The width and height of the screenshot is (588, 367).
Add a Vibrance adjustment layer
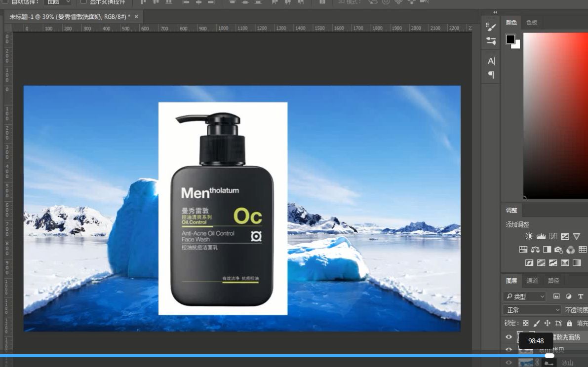[x=577, y=236]
